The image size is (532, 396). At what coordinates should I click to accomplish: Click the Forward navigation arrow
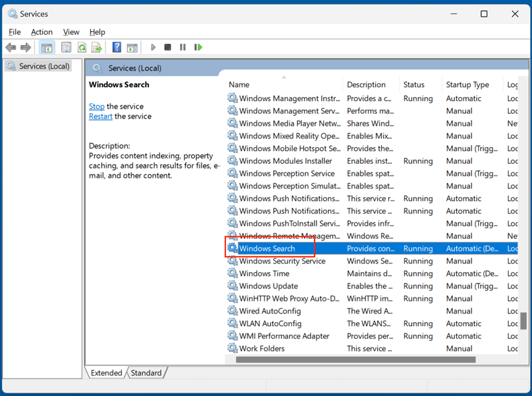26,47
